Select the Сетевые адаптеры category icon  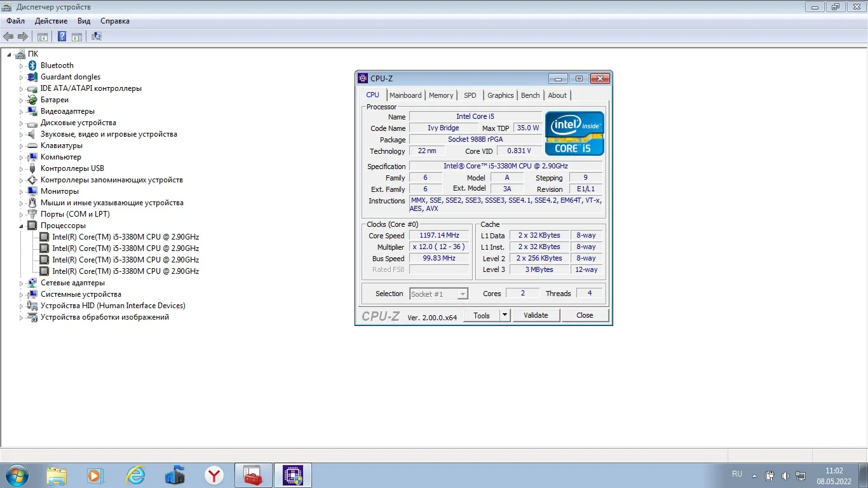click(32, 283)
